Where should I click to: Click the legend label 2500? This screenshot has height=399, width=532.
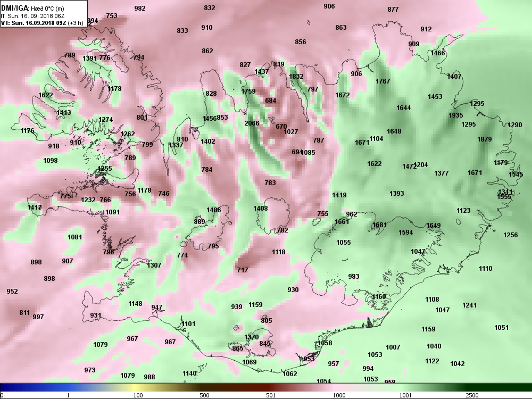point(472,395)
